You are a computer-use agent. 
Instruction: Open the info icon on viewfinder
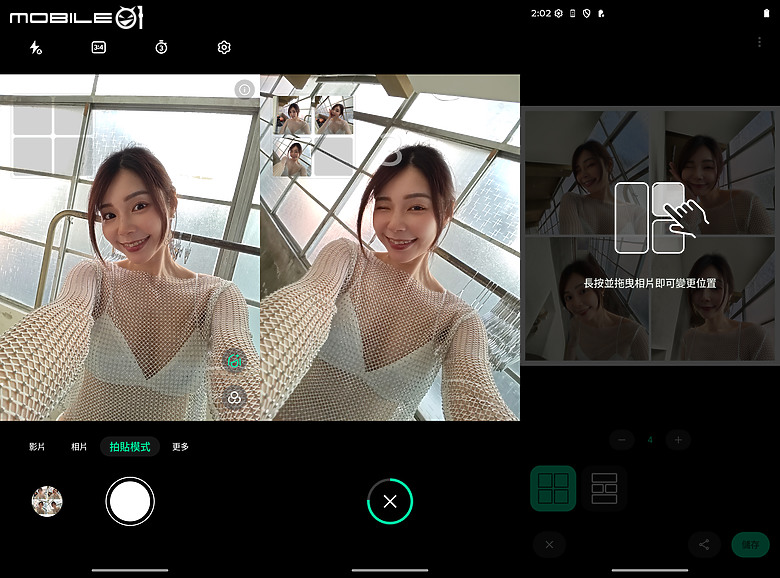244,90
